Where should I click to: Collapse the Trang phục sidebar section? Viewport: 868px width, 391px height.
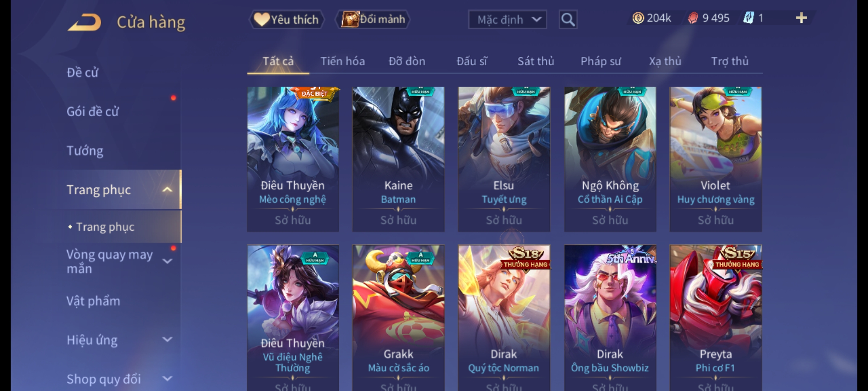167,190
